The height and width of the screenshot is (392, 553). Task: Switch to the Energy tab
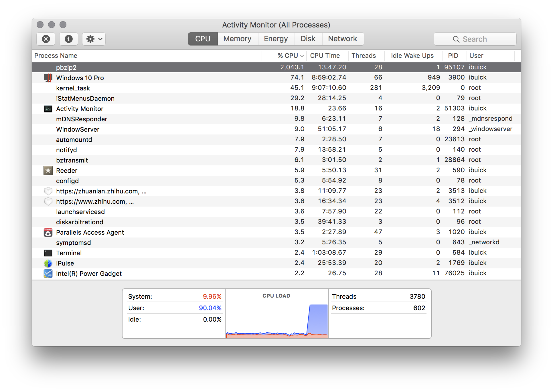[x=276, y=39]
